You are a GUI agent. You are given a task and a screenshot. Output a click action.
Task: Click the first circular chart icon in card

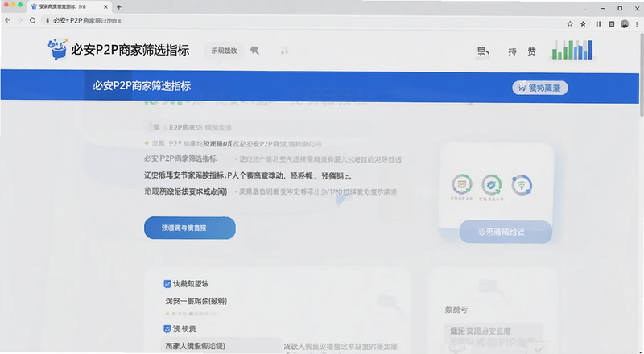pos(462,184)
